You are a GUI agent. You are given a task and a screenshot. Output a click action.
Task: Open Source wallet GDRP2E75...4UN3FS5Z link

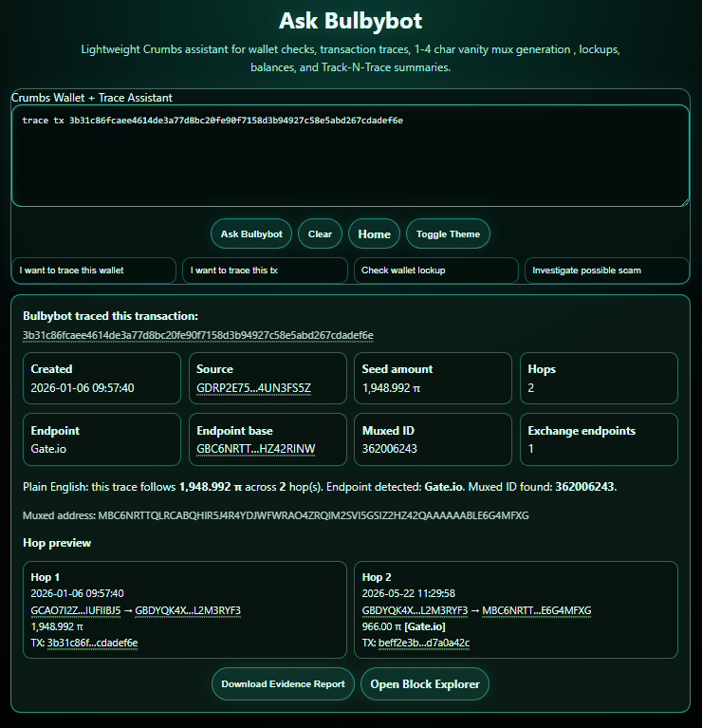[253, 387]
